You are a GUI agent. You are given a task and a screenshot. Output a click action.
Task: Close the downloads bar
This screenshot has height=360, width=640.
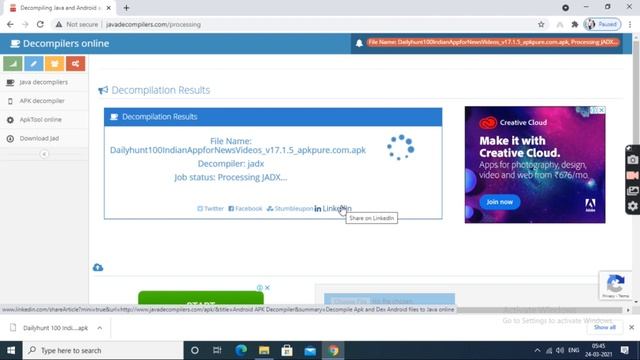click(631, 327)
